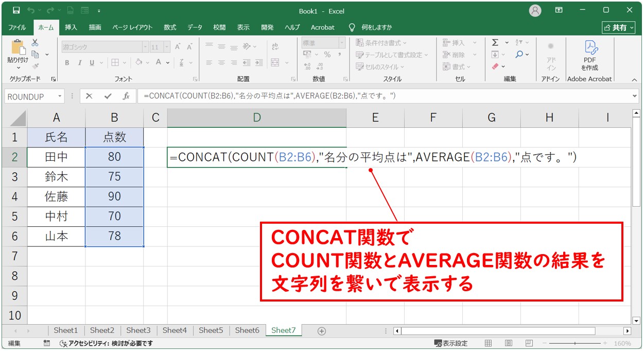
Task: Click the 共有 (Share) button
Action: pos(618,27)
